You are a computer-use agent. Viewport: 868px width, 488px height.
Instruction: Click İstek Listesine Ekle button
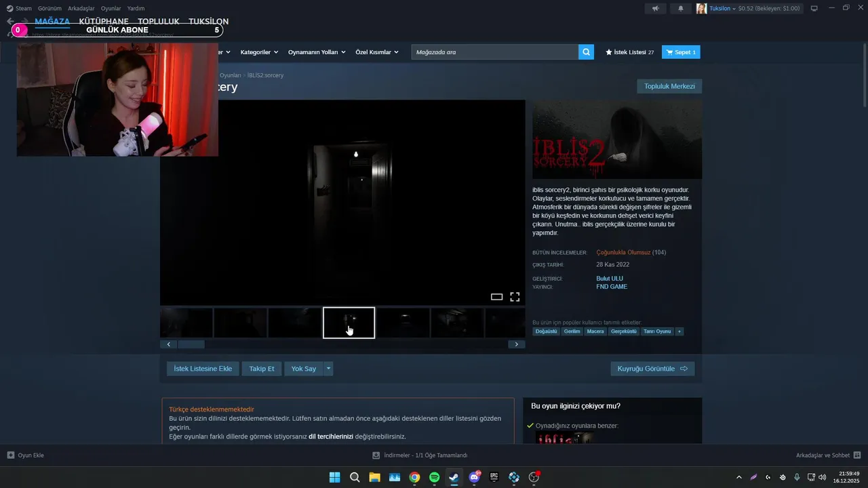[x=203, y=369]
